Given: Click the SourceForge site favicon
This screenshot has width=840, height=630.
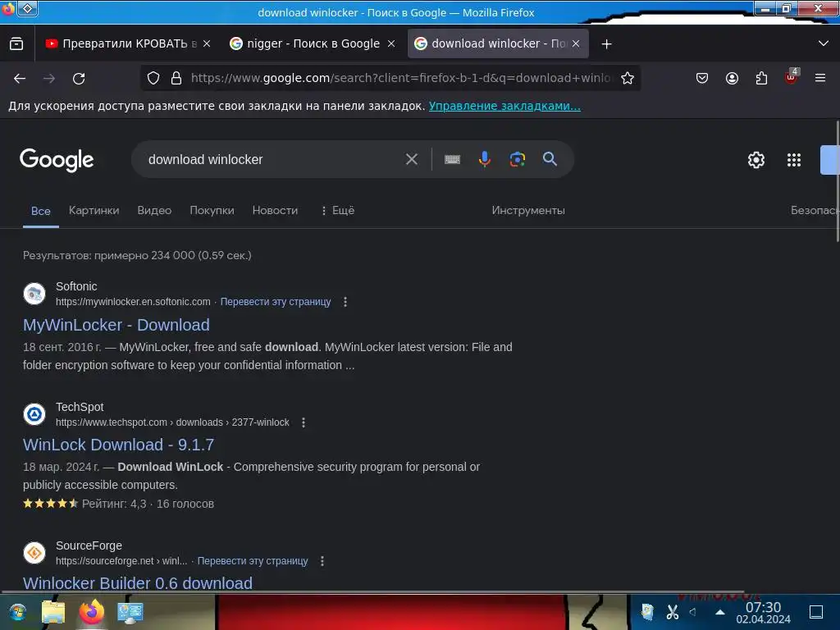Looking at the screenshot, I should point(34,553).
